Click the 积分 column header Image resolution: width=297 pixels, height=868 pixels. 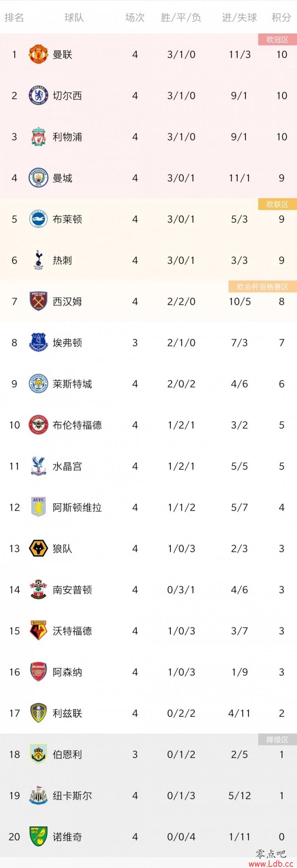click(281, 17)
